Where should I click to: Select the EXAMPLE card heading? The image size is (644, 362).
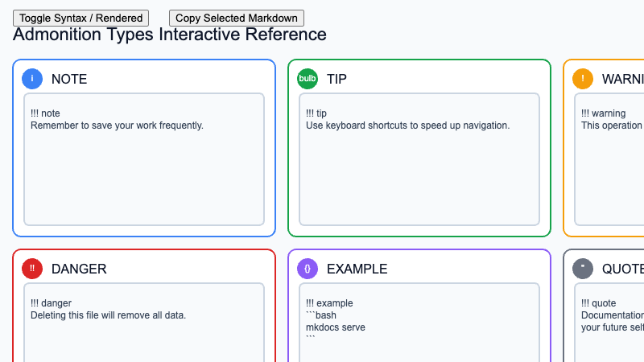click(357, 269)
